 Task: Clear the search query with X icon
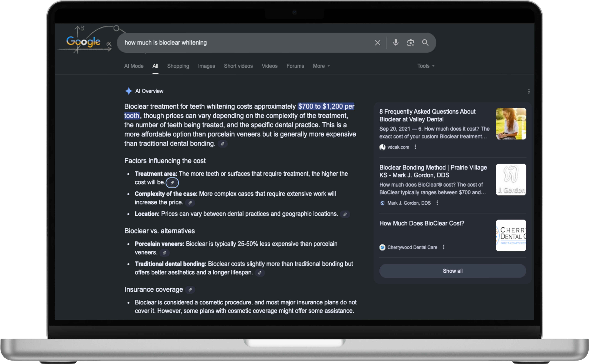377,43
